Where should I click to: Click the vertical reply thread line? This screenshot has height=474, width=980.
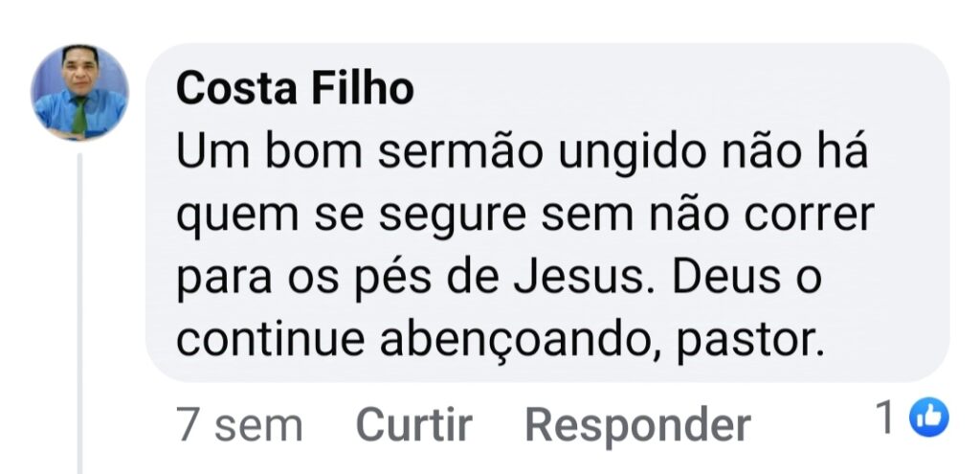pos(80,306)
